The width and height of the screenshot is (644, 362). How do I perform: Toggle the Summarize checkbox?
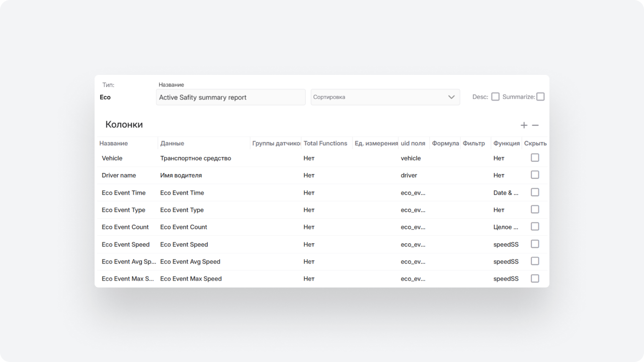(x=540, y=97)
